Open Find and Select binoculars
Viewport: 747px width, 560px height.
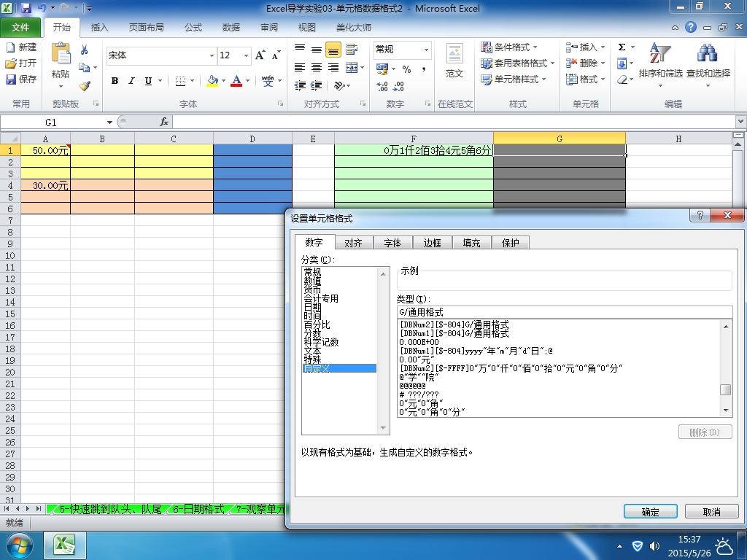click(x=708, y=64)
